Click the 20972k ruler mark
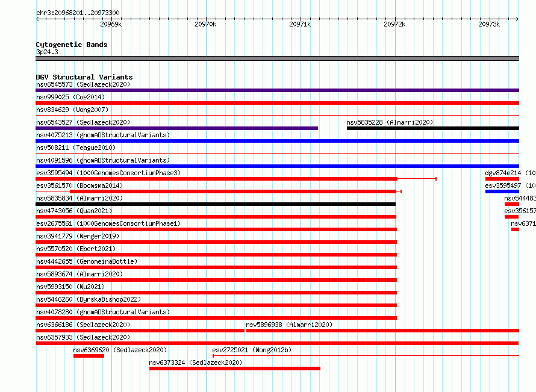536x392 pixels. tap(394, 24)
